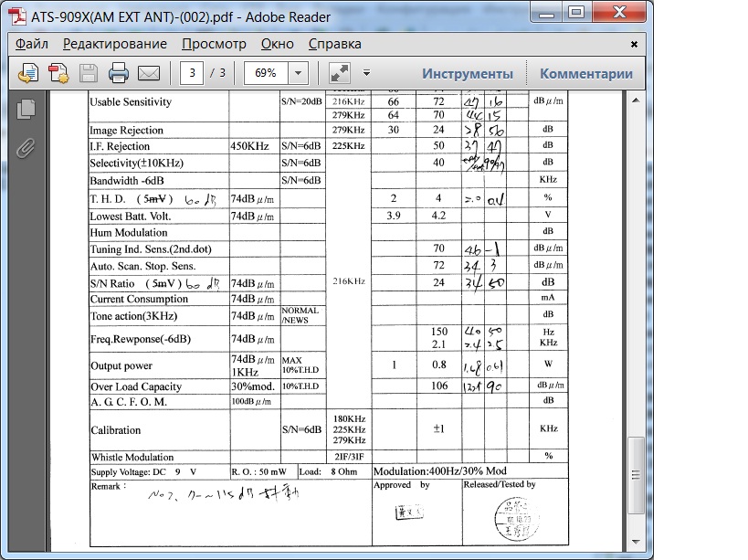Viewport: 748px width, 560px height.
Task: Click 'Supply Voltage: DC 9 V' text
Action: pos(143,471)
